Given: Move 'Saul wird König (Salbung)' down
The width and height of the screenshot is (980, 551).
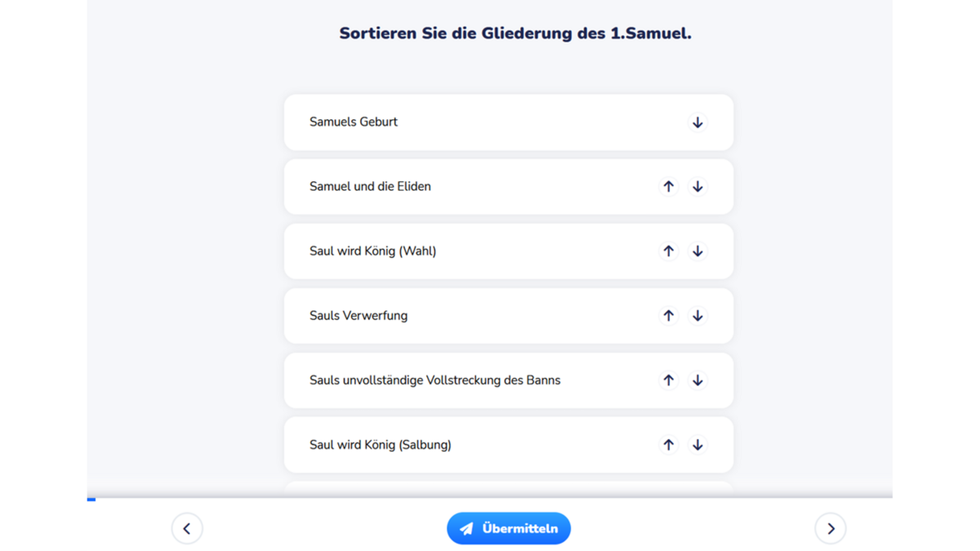Looking at the screenshot, I should [x=697, y=445].
